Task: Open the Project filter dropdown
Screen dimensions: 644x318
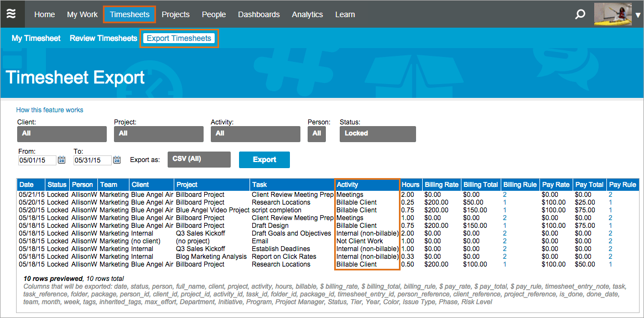Action: tap(158, 134)
